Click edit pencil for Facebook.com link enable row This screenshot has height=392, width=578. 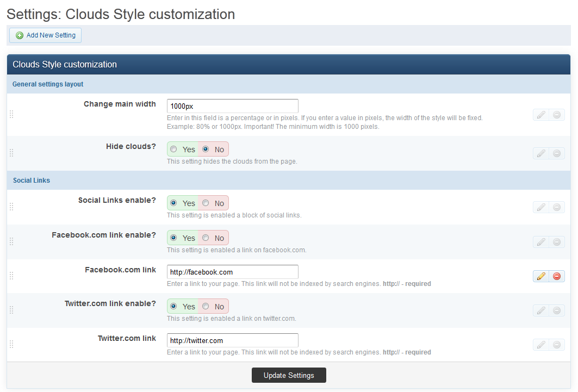point(540,241)
